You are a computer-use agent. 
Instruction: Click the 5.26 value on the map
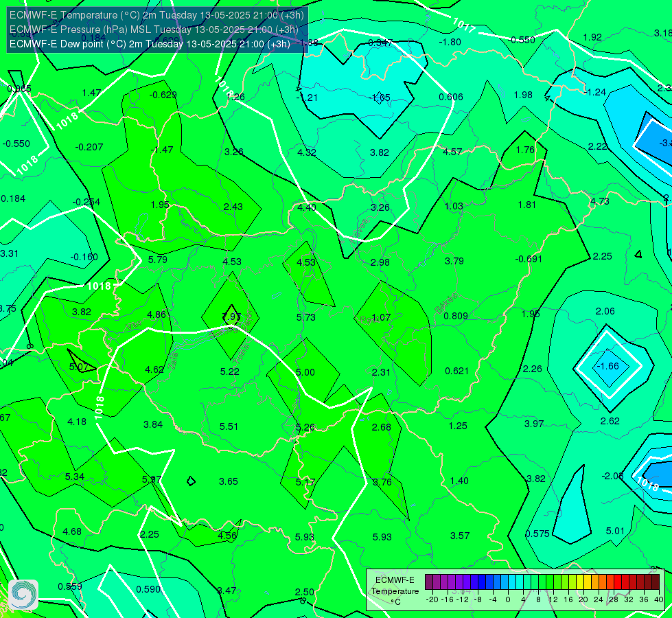tap(305, 427)
